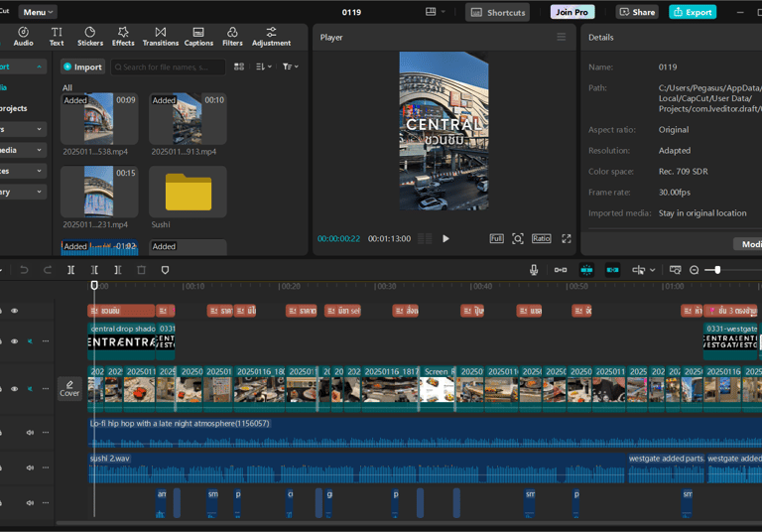Select the Transitions tool
The image size is (762, 532).
[x=161, y=37]
